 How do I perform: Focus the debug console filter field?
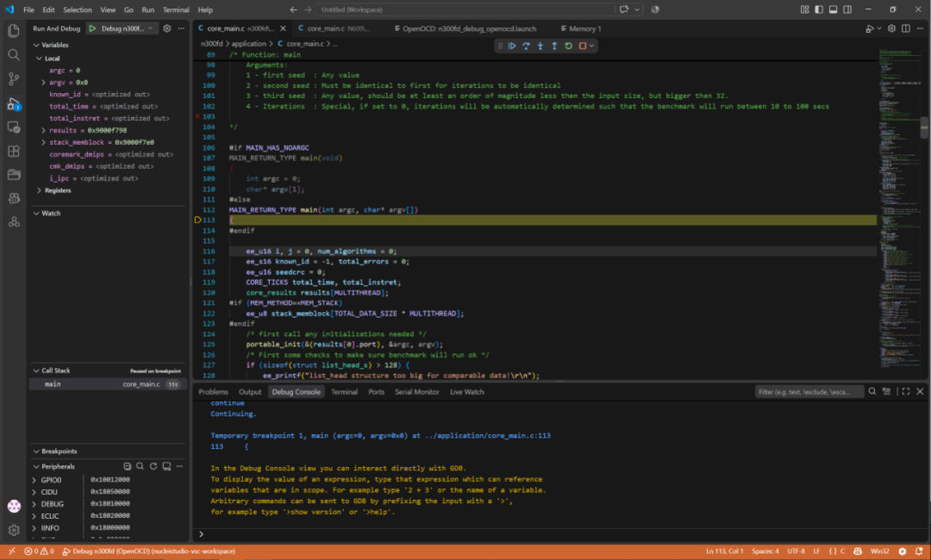coord(809,391)
